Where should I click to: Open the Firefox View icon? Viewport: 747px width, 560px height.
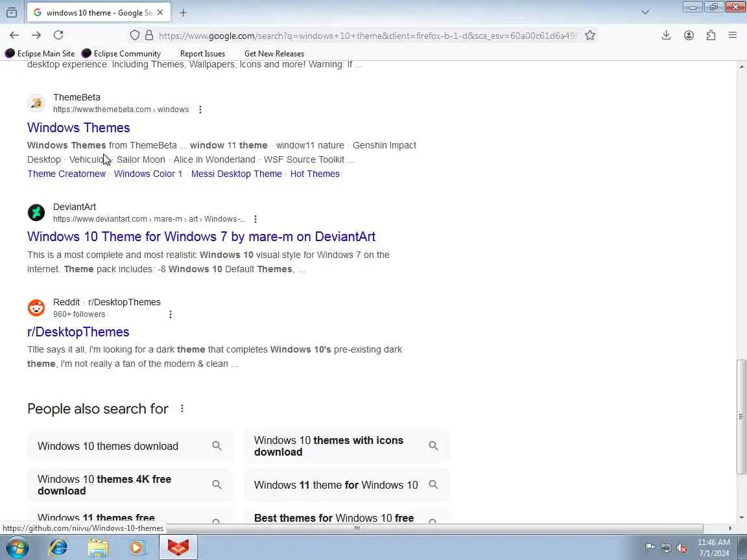point(12,13)
